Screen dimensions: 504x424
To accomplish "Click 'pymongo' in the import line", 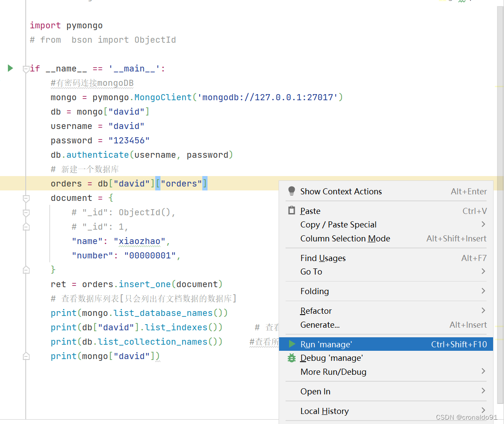I will click(85, 26).
